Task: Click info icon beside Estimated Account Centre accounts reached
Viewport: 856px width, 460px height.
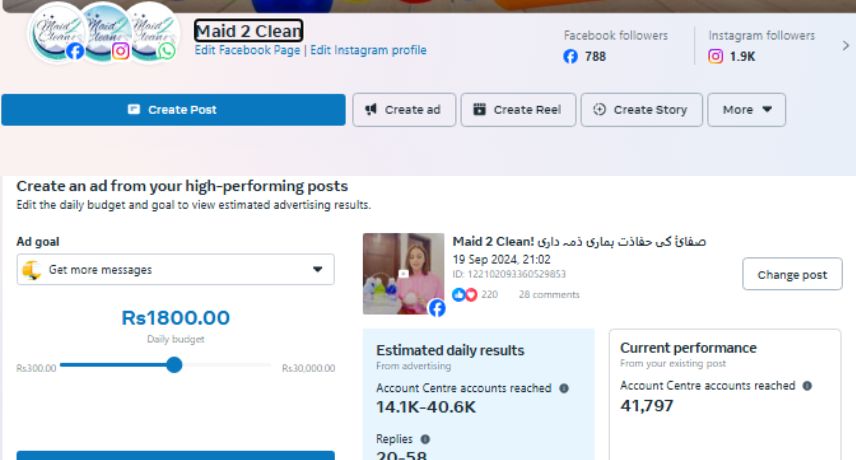Action: pyautogui.click(x=564, y=388)
